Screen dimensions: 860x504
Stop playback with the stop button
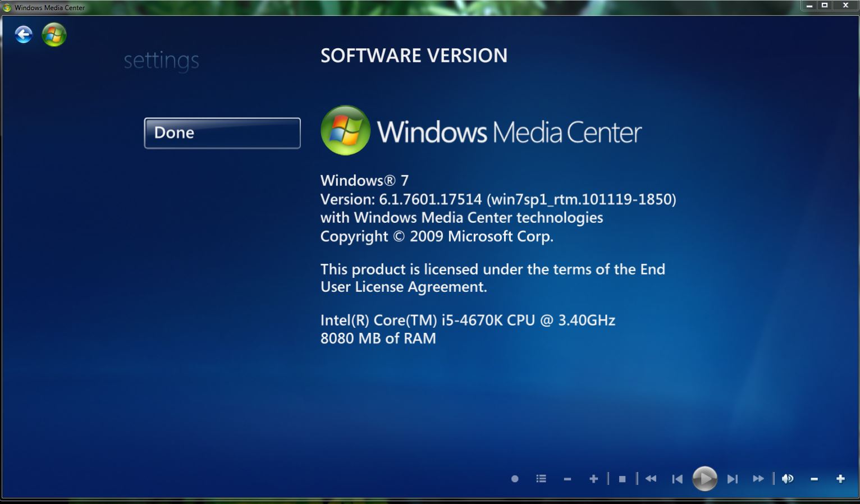click(622, 479)
